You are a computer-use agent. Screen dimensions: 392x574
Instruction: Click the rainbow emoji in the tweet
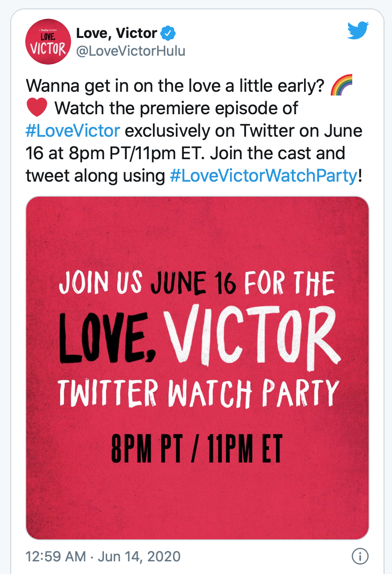pos(341,86)
